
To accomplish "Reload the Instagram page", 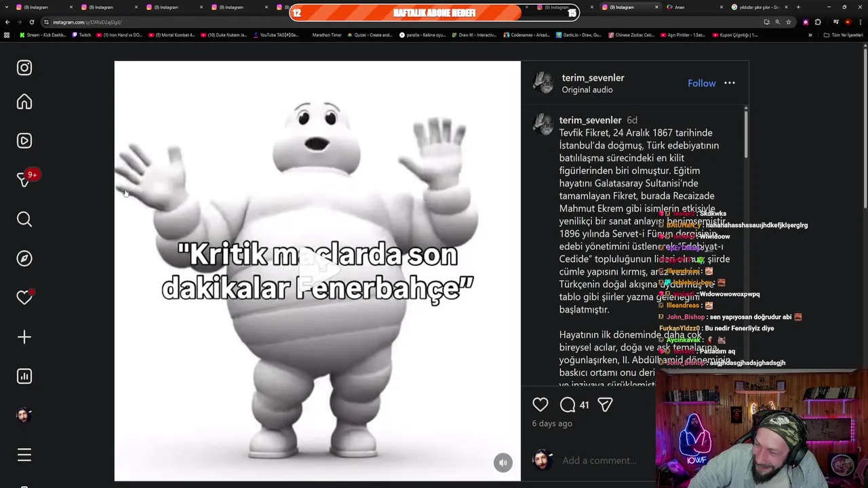I will click(x=32, y=22).
